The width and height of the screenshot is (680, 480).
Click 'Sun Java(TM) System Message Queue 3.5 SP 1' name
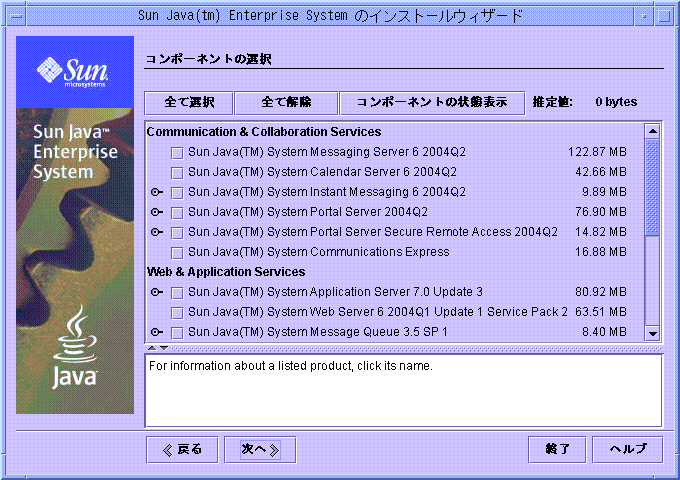[317, 332]
